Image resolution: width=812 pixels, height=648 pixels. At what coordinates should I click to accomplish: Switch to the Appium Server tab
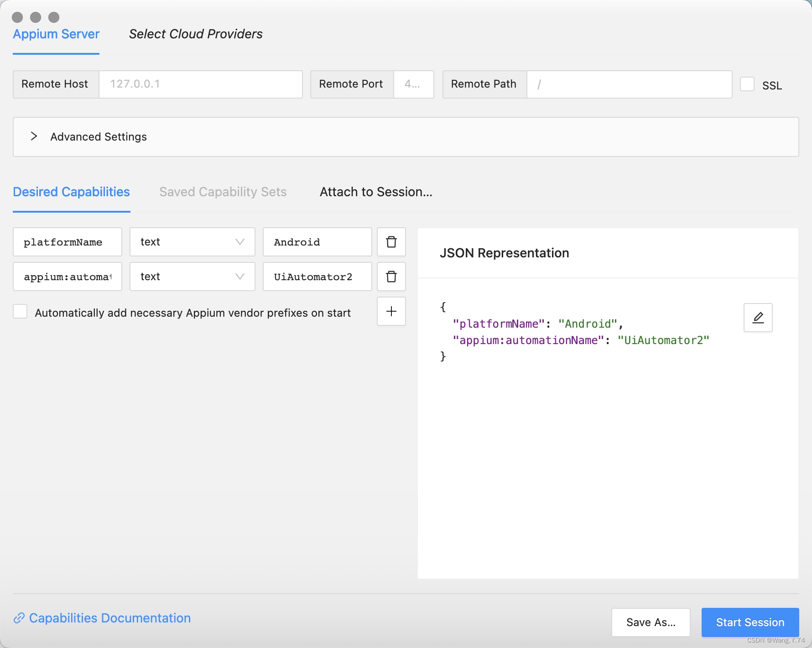(56, 34)
